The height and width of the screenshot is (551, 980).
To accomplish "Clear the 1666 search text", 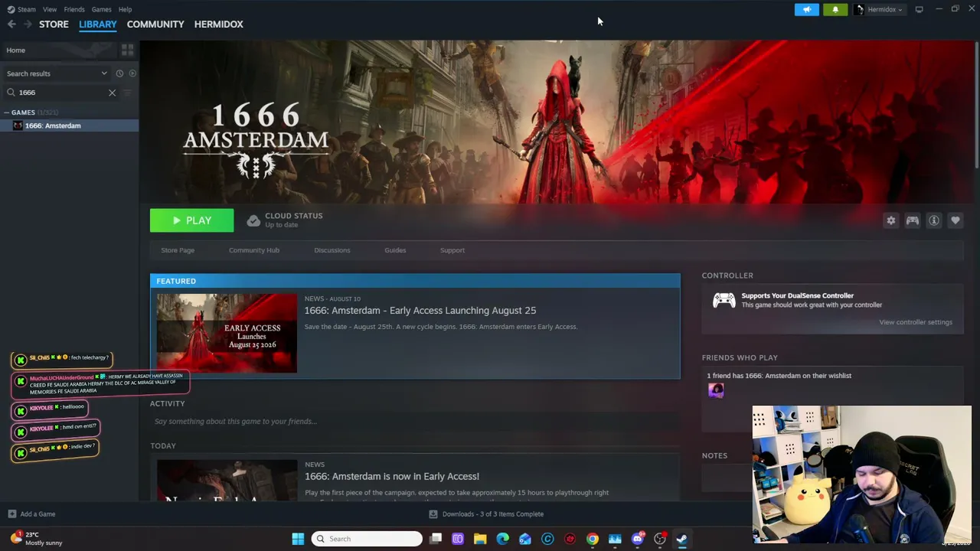I will pyautogui.click(x=112, y=93).
